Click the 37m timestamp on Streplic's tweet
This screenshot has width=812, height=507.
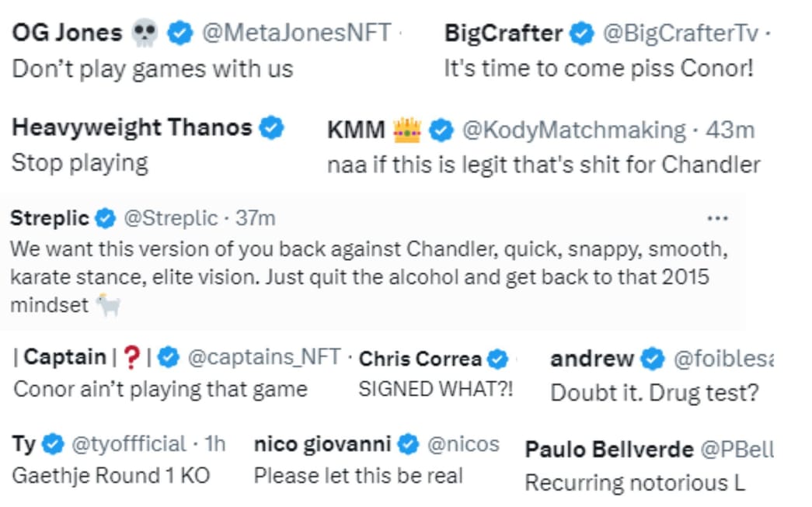pyautogui.click(x=256, y=218)
